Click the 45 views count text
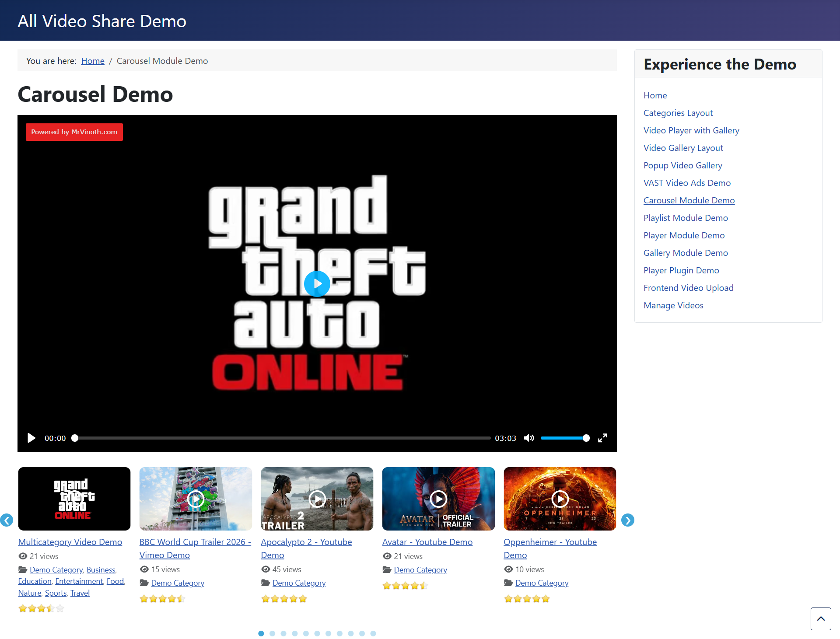This screenshot has width=840, height=639. click(287, 569)
